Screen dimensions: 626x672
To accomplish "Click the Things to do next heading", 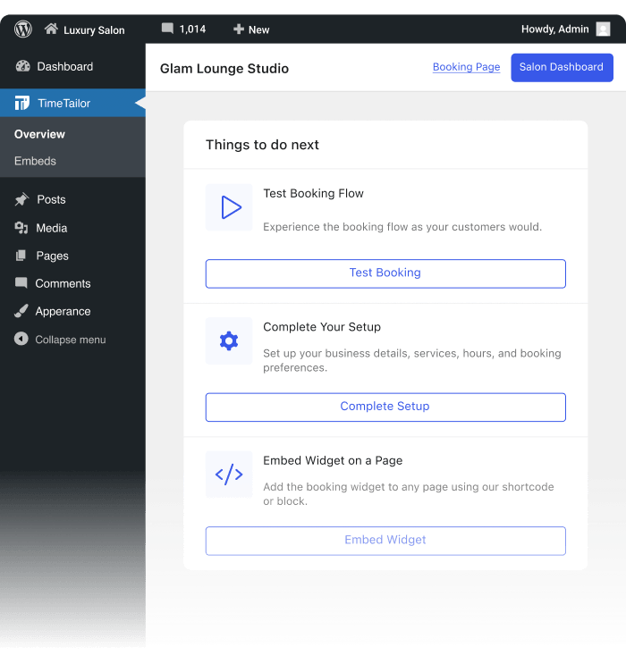I will point(262,145).
